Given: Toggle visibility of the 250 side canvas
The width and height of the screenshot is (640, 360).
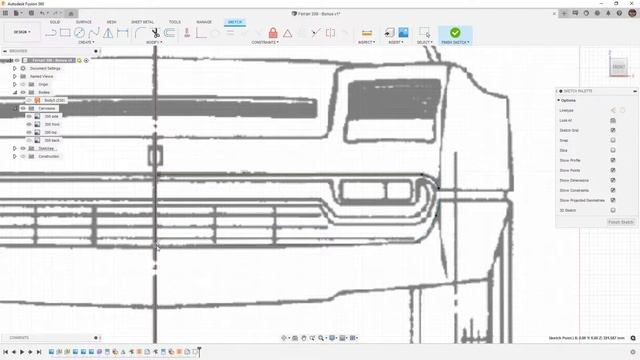Looking at the screenshot, I should tap(29, 116).
